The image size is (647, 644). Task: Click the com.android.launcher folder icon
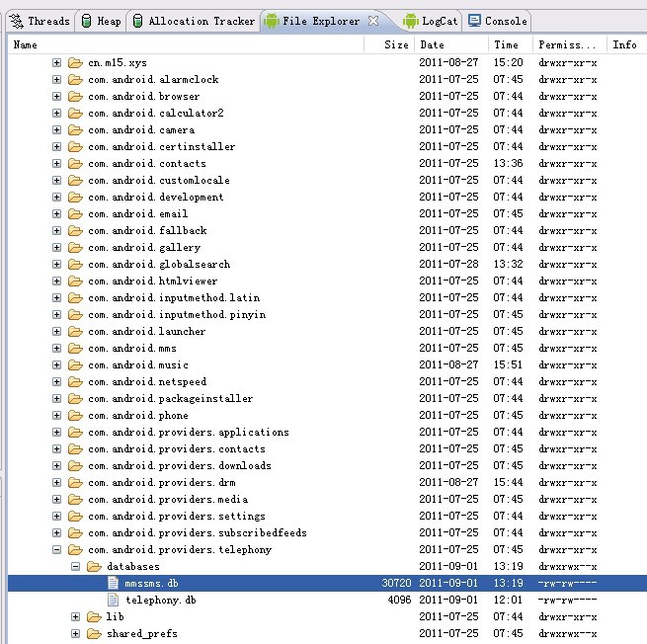(x=75, y=331)
